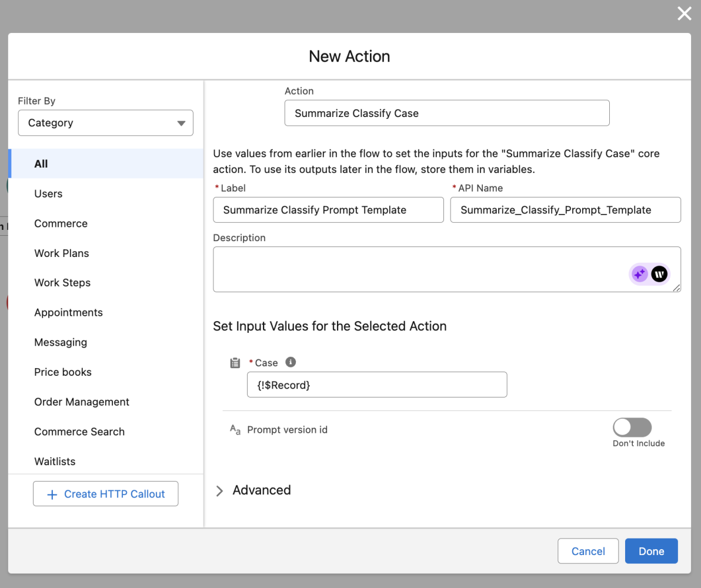The width and height of the screenshot is (701, 588).
Task: Click the plus icon on Create HTTP Callout
Action: click(52, 493)
